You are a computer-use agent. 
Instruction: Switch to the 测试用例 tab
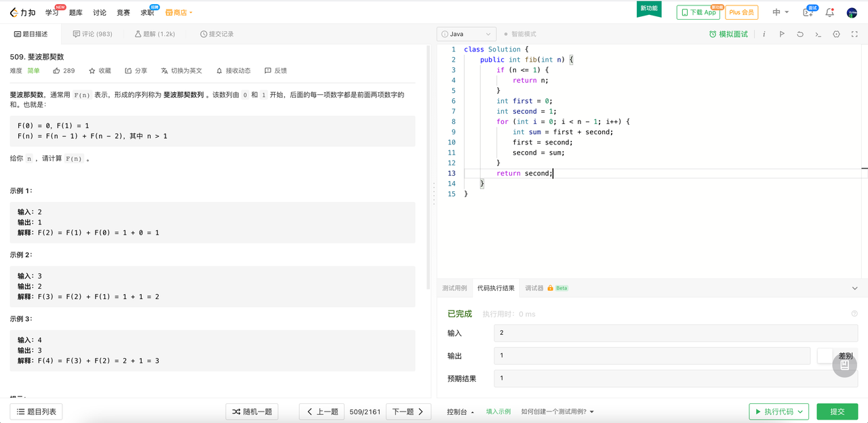[x=454, y=288]
